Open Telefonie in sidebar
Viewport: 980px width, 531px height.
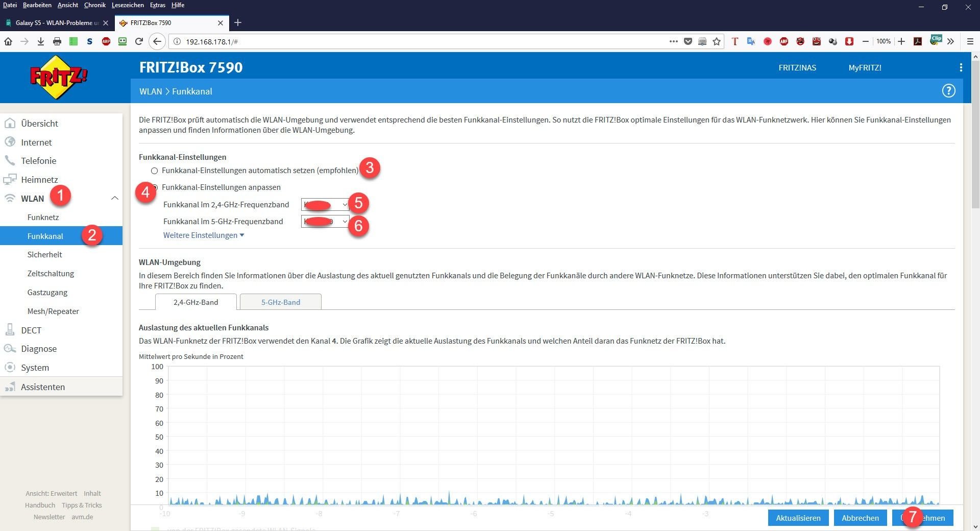[61, 161]
